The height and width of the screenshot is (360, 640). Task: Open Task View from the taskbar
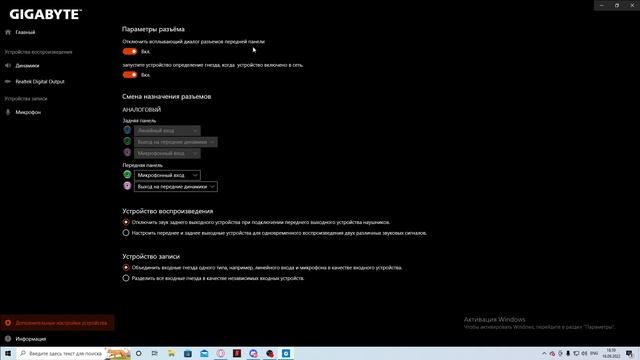(155, 353)
